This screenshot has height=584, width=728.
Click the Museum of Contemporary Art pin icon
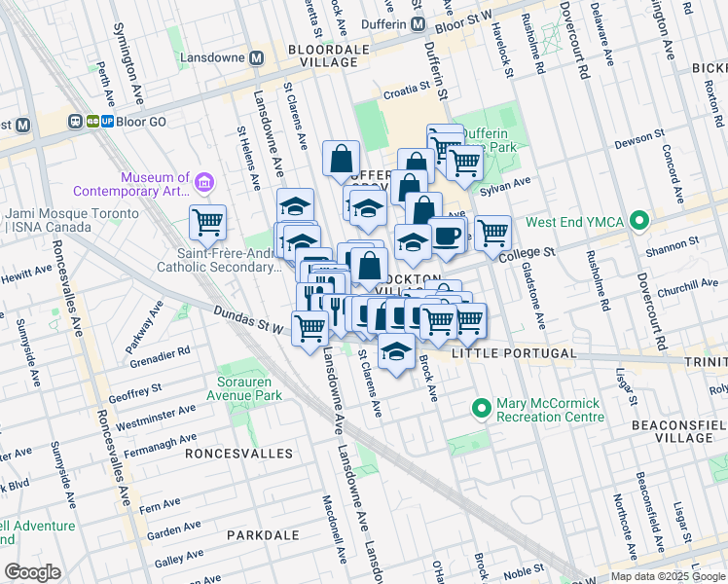pos(204,182)
